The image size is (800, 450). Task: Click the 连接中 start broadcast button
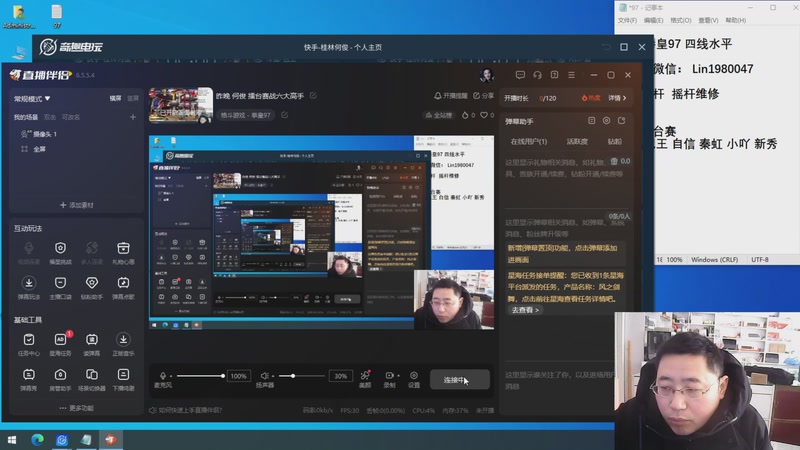click(460, 380)
